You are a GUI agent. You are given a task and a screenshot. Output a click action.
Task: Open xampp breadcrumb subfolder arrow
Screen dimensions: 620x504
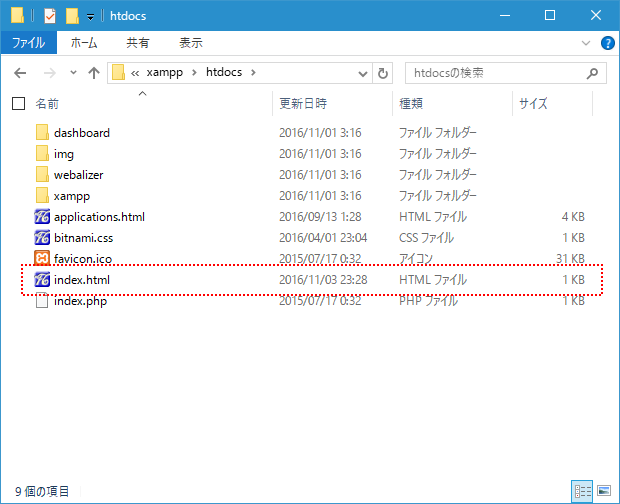(x=194, y=73)
